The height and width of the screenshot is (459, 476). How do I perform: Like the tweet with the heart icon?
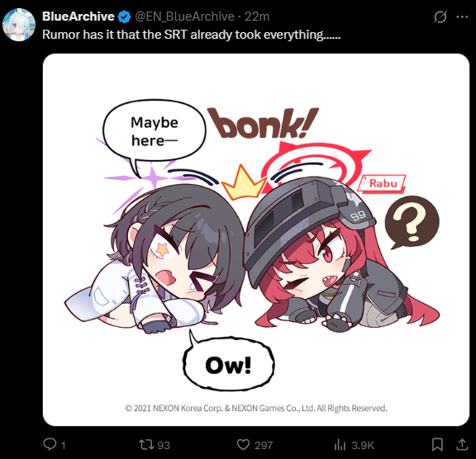[x=243, y=445]
